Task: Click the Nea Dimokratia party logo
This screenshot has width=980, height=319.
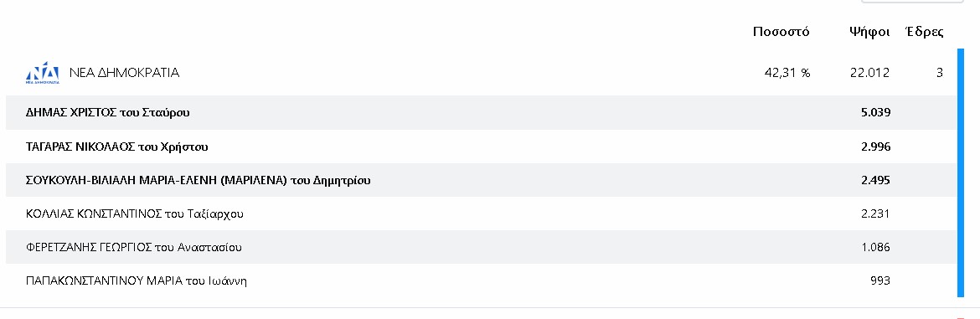Action: click(x=43, y=73)
